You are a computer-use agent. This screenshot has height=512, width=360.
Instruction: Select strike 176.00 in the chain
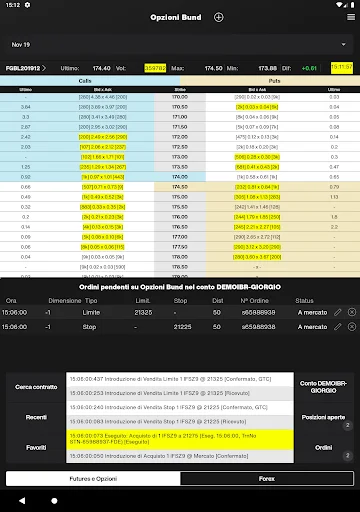(x=180, y=217)
